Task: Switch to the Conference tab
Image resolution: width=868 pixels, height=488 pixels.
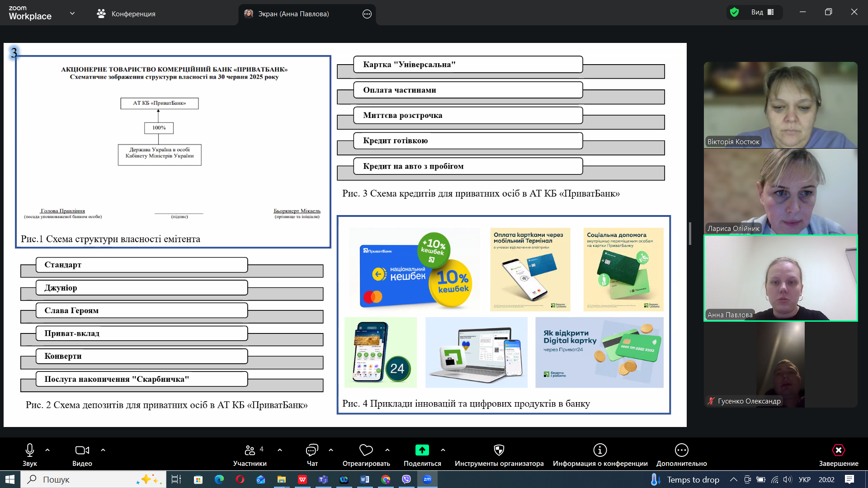Action: click(x=126, y=14)
